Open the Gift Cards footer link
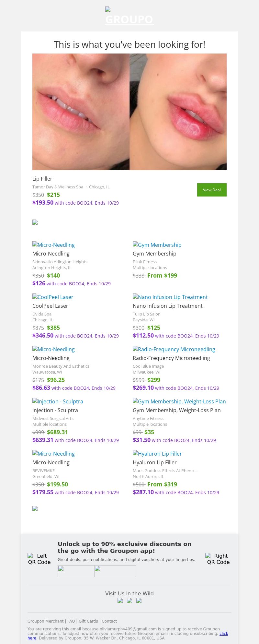Viewport: 259px width, 644px height. click(x=88, y=621)
